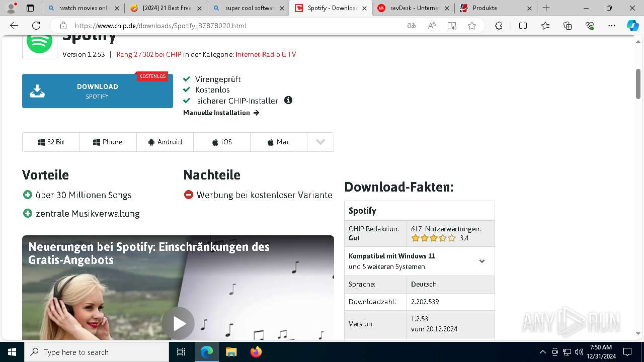This screenshot has width=644, height=362.
Task: Open the Edge profile icon
Action: coord(11,8)
